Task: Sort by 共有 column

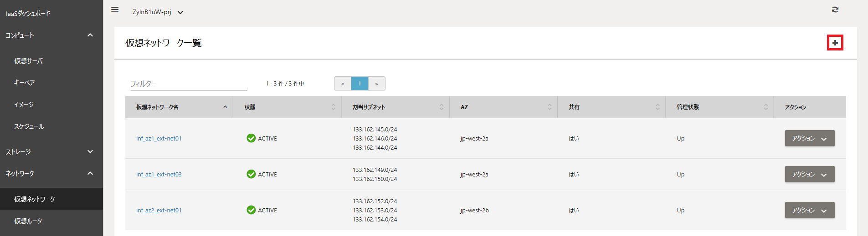Action: coord(611,107)
